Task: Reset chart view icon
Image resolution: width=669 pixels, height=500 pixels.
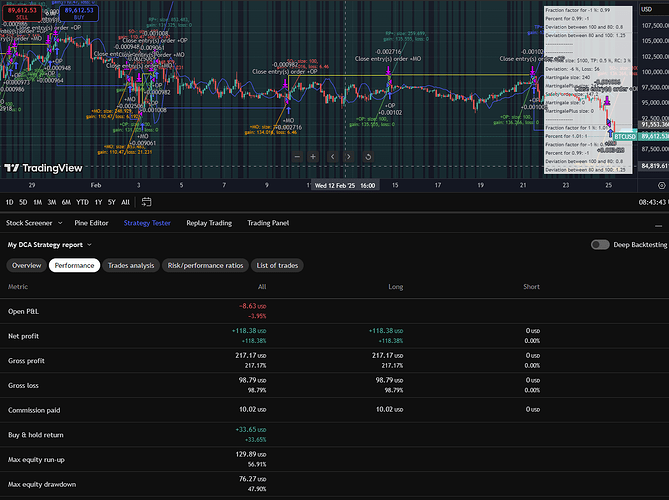Action: [x=368, y=157]
